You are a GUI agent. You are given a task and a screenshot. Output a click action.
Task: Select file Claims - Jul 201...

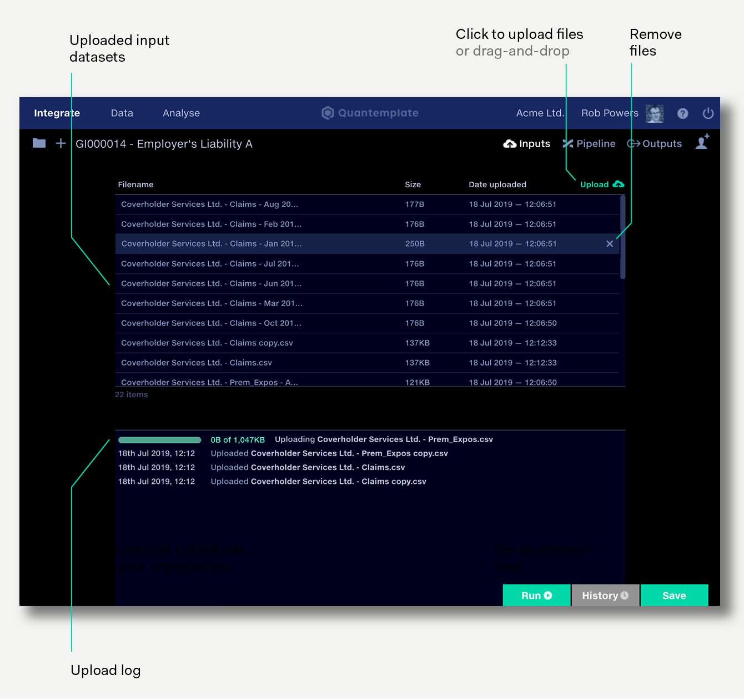367,264
